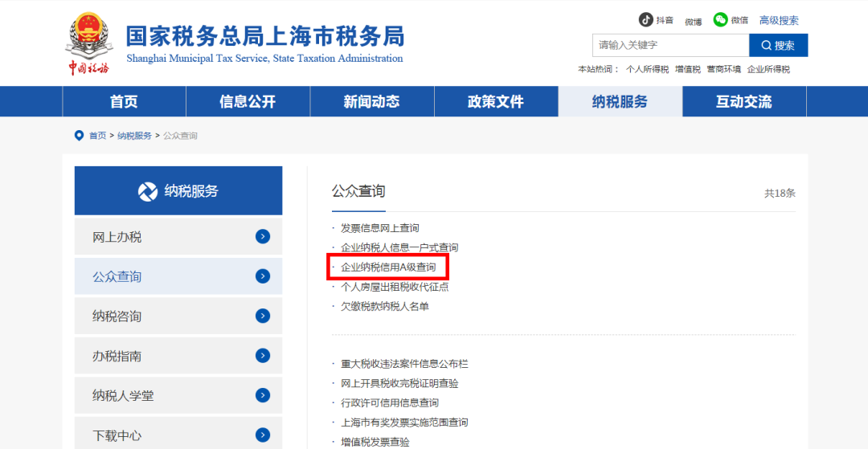Open 网上开具税收完税证明查验 link
868x449 pixels.
click(399, 383)
